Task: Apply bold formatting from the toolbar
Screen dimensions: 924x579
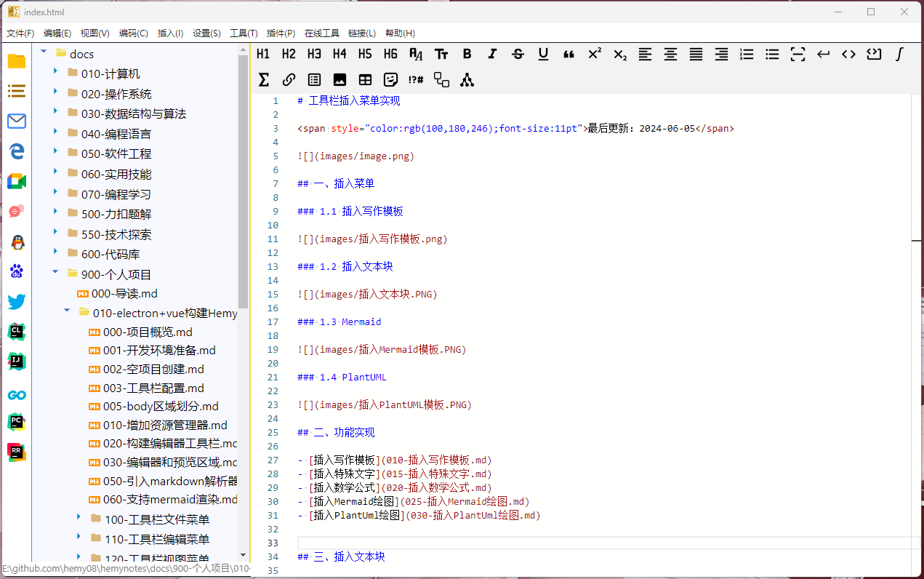Action: [467, 54]
